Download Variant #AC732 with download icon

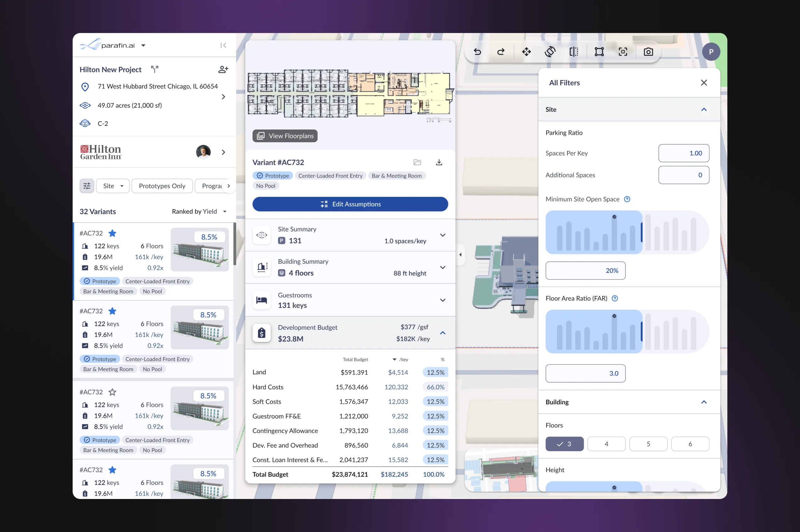439,162
